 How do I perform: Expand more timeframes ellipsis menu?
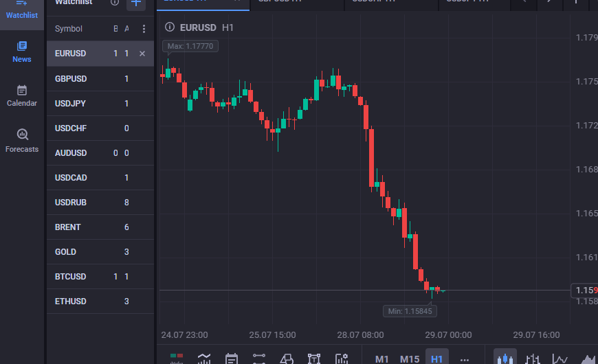(464, 359)
